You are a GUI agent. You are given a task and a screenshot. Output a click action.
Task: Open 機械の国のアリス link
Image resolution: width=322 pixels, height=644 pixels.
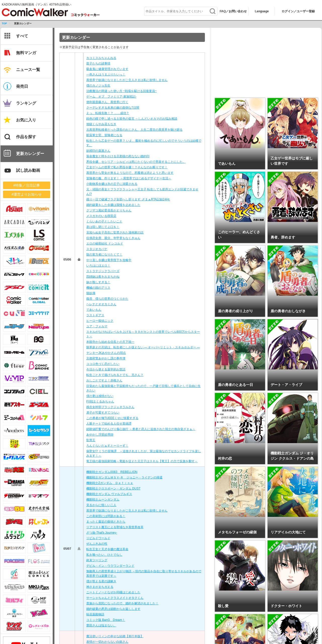[x=98, y=288]
